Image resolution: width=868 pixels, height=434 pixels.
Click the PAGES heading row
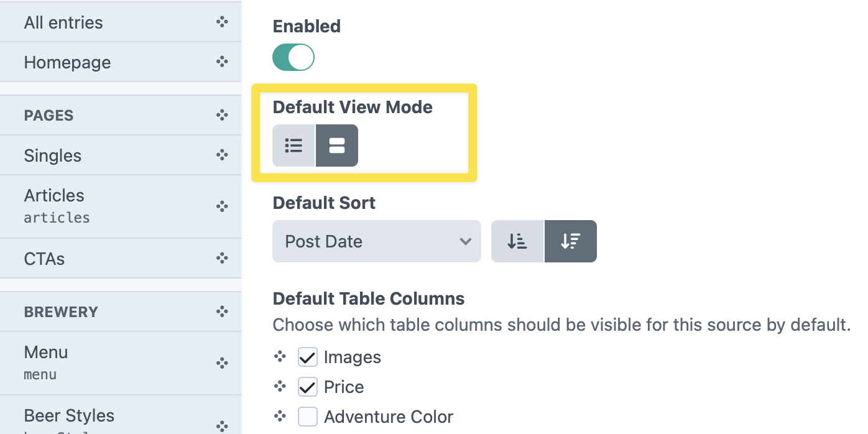point(121,115)
